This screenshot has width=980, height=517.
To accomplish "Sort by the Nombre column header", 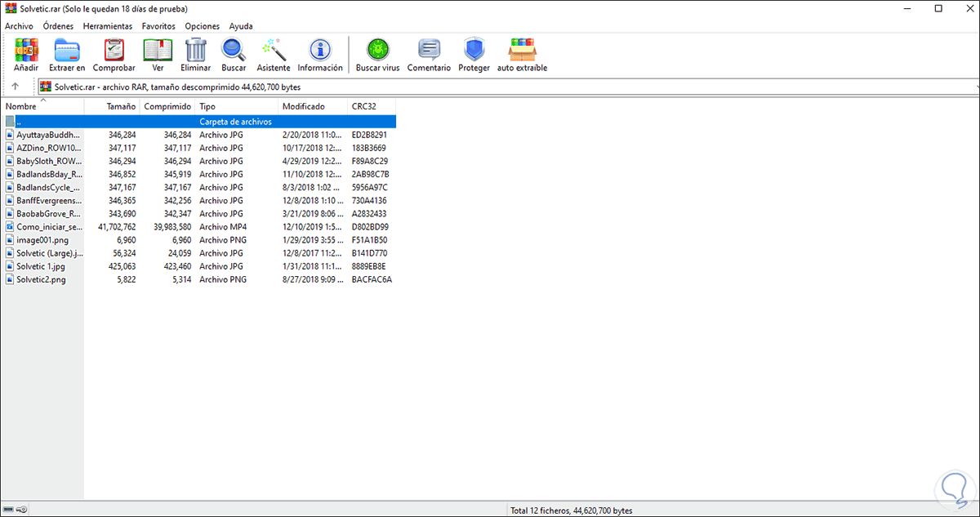I will (x=42, y=106).
